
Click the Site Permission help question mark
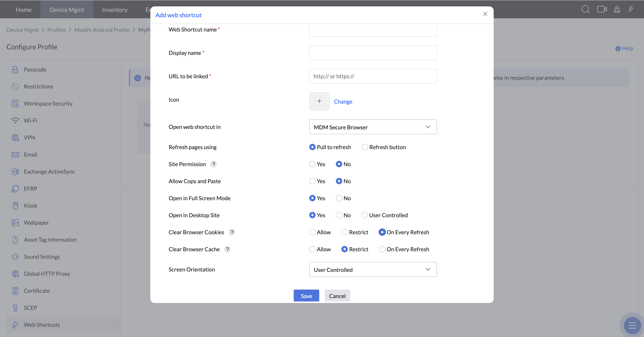[x=214, y=164]
